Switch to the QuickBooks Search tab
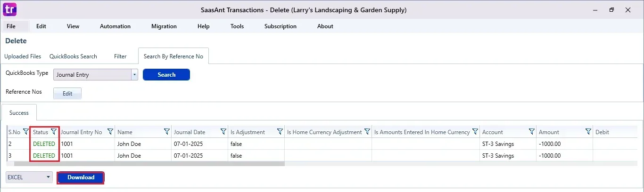 coord(73,56)
